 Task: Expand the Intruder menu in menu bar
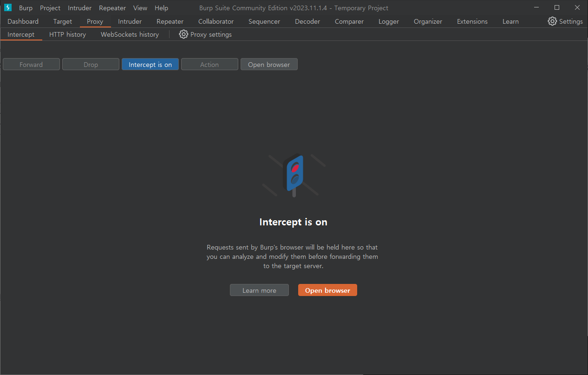point(79,8)
